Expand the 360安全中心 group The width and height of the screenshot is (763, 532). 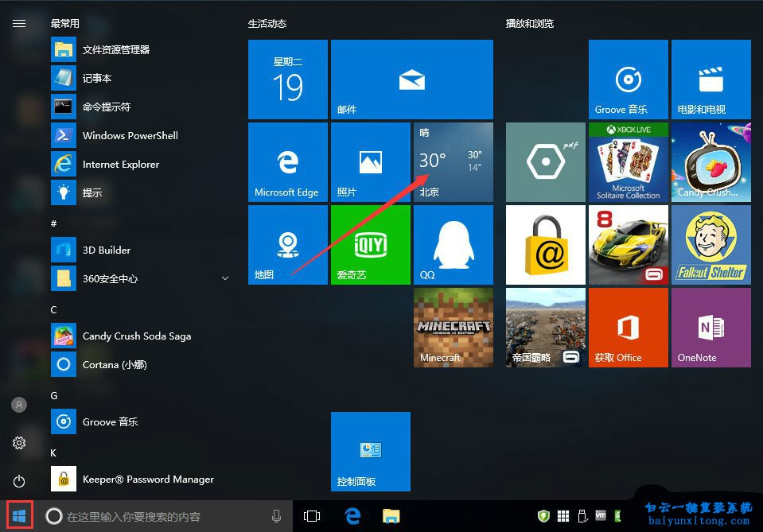225,278
